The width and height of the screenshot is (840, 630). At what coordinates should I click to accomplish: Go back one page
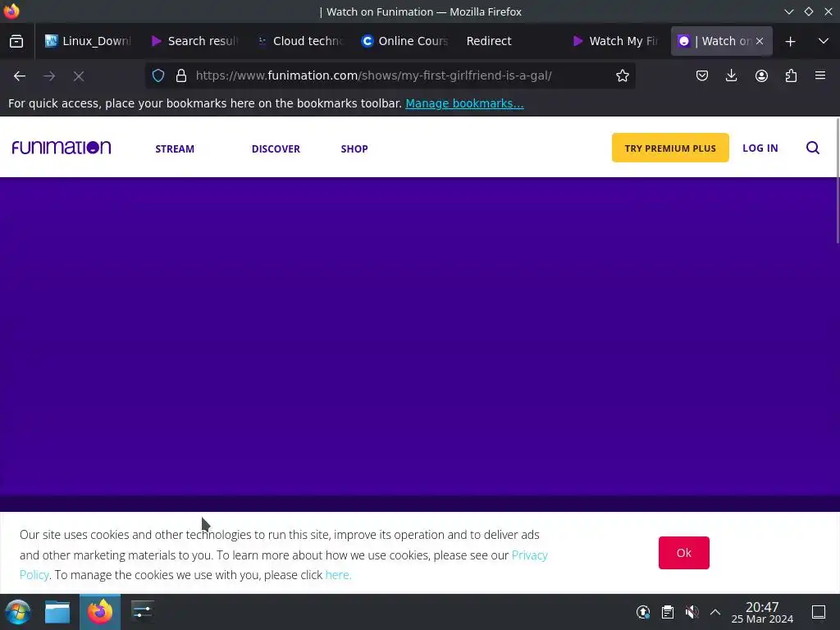20,76
